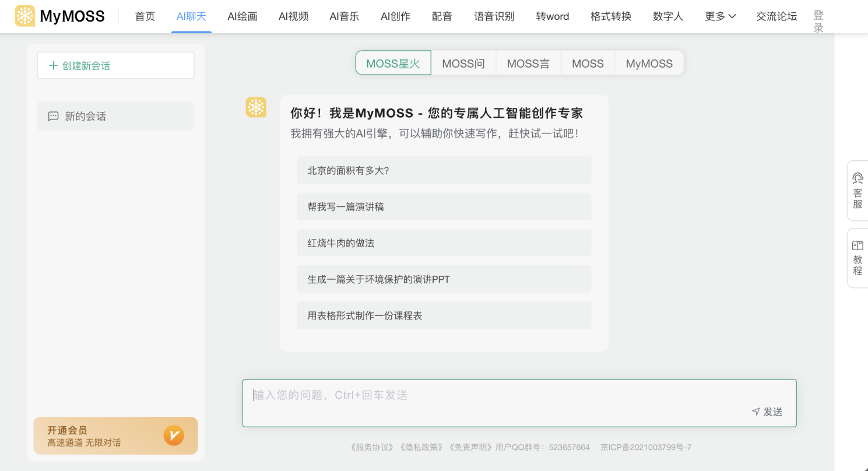
Task: Open 教程 tutorial book icon
Action: [858, 245]
